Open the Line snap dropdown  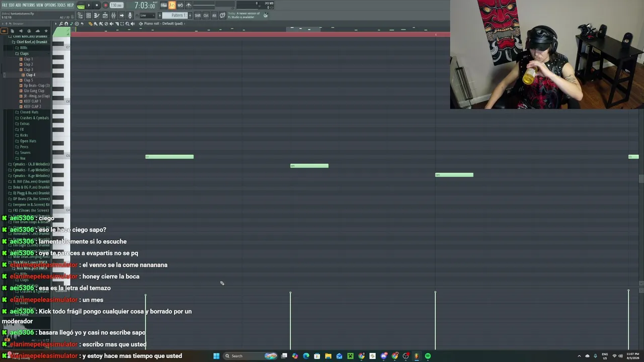147,16
